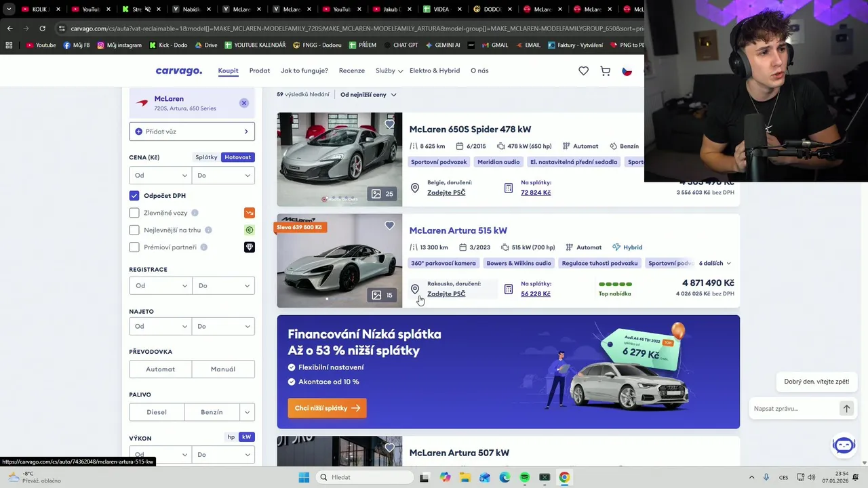
Task: Open the Chrome apps grid shortcut
Action: (9, 45)
